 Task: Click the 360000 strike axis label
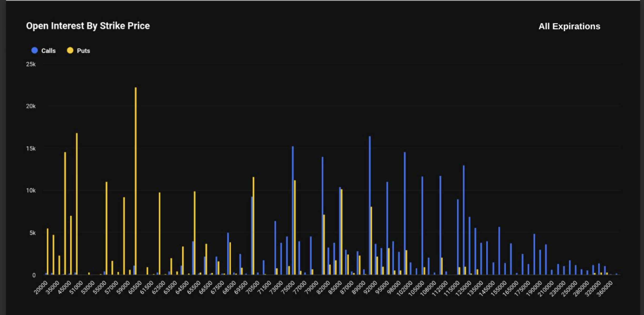coord(605,289)
